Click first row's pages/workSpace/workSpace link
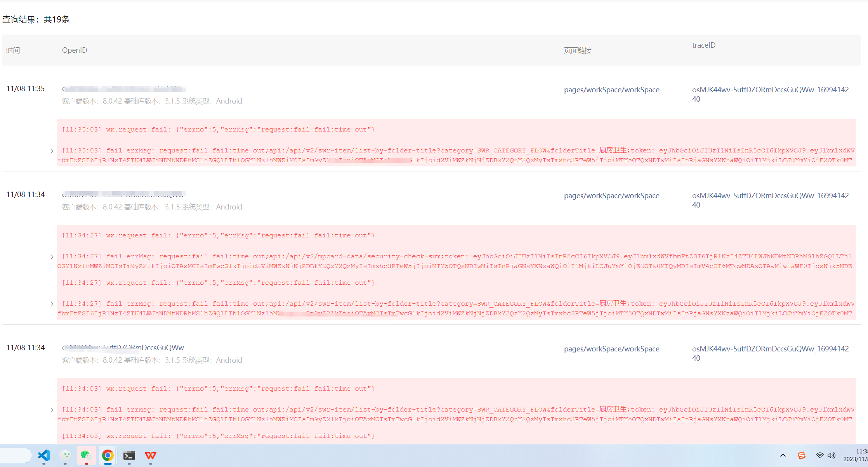 coord(611,90)
